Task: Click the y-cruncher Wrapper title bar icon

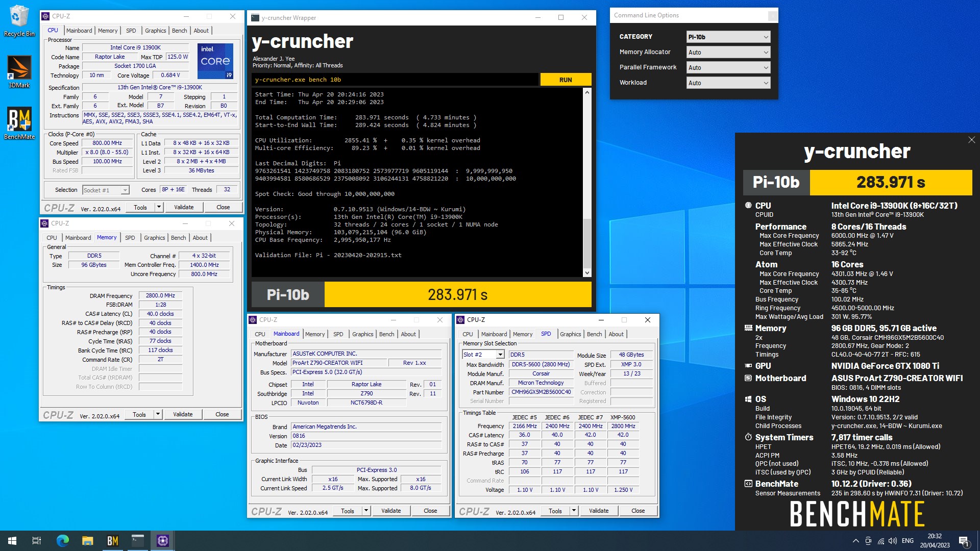Action: tap(255, 18)
